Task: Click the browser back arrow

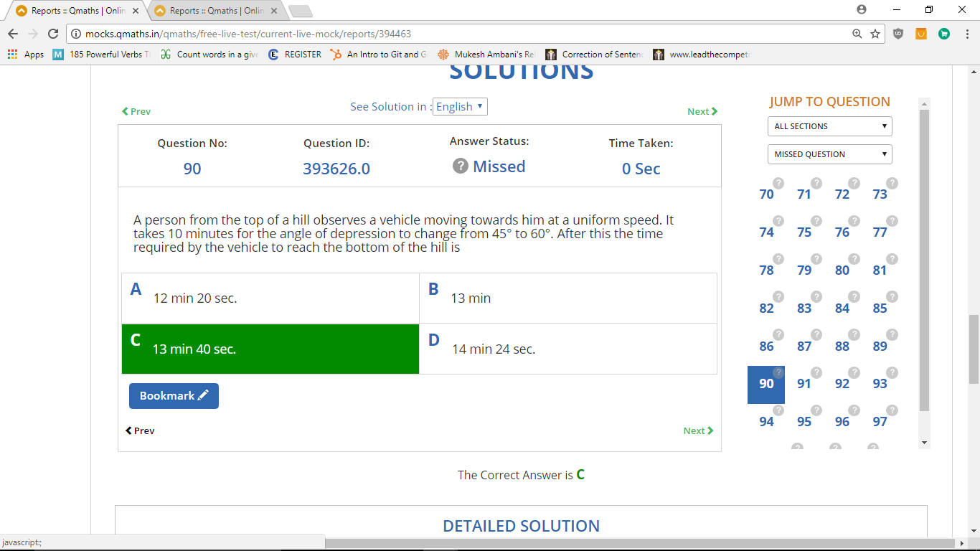Action: tap(13, 34)
